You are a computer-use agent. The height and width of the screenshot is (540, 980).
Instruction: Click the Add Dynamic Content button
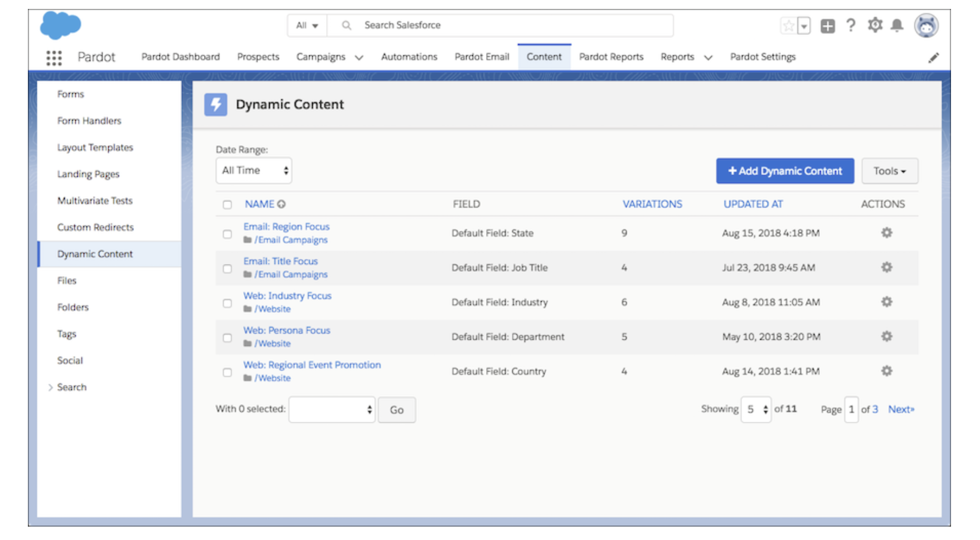[x=784, y=171]
